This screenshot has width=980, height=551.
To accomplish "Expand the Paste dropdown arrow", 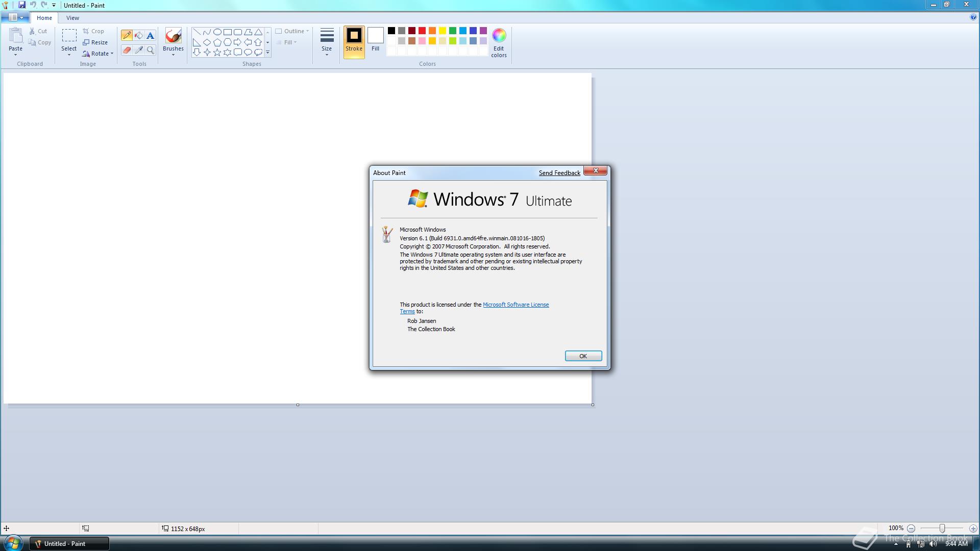I will pos(15,54).
